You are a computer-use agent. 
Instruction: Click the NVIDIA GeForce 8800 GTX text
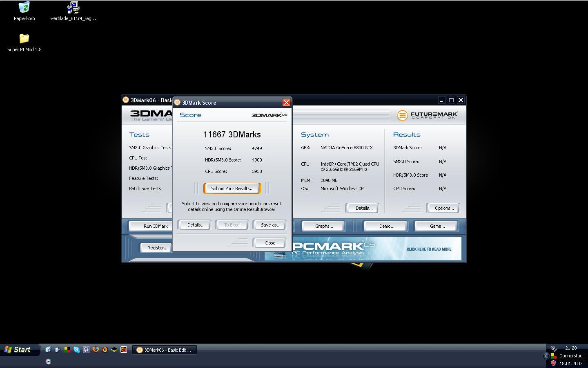click(346, 148)
